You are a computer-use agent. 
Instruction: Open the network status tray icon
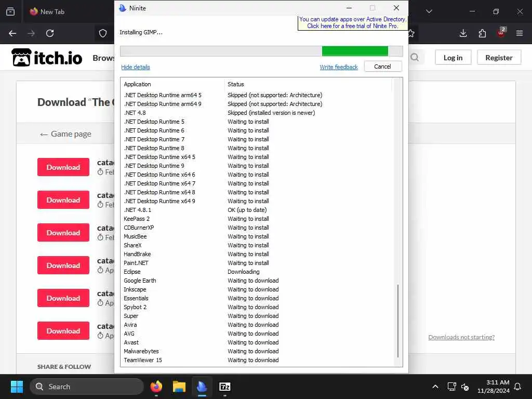(451, 387)
